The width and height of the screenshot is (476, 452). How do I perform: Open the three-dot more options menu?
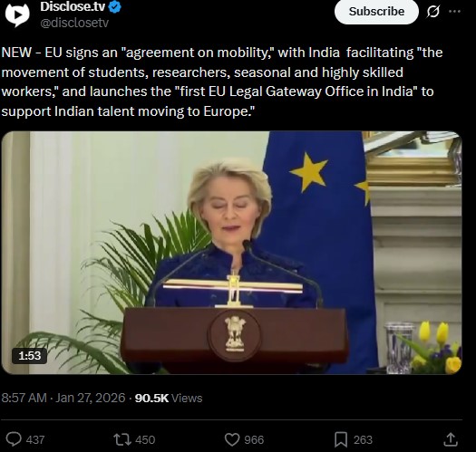(454, 12)
